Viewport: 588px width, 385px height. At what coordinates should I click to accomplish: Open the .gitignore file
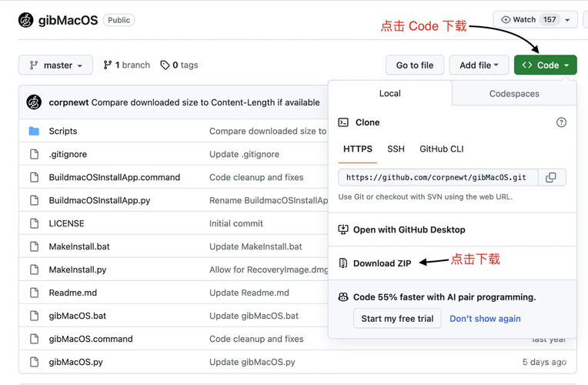(x=68, y=154)
